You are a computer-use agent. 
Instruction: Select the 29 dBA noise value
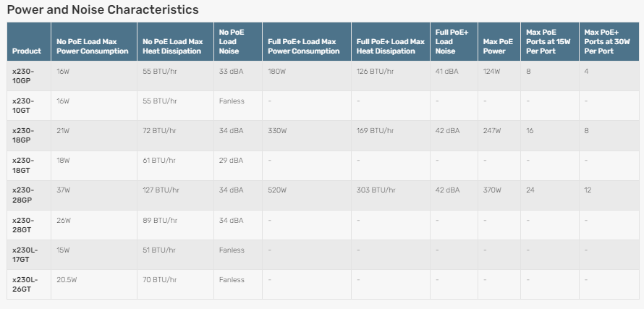coord(232,160)
